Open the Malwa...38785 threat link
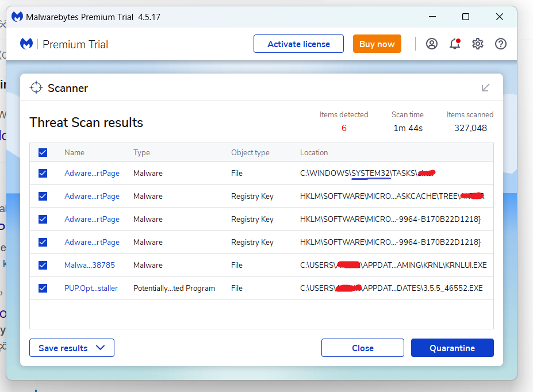The width and height of the screenshot is (533, 392). tap(90, 265)
